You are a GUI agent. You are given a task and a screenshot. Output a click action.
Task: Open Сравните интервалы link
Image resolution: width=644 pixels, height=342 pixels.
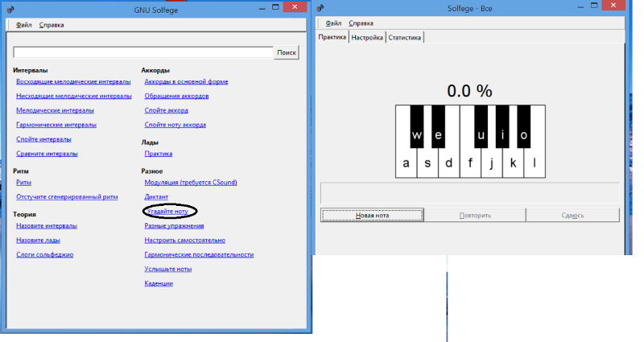click(47, 154)
